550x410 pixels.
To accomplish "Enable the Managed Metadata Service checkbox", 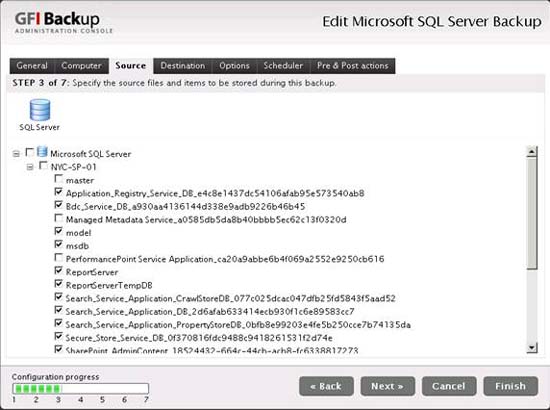I will (59, 218).
